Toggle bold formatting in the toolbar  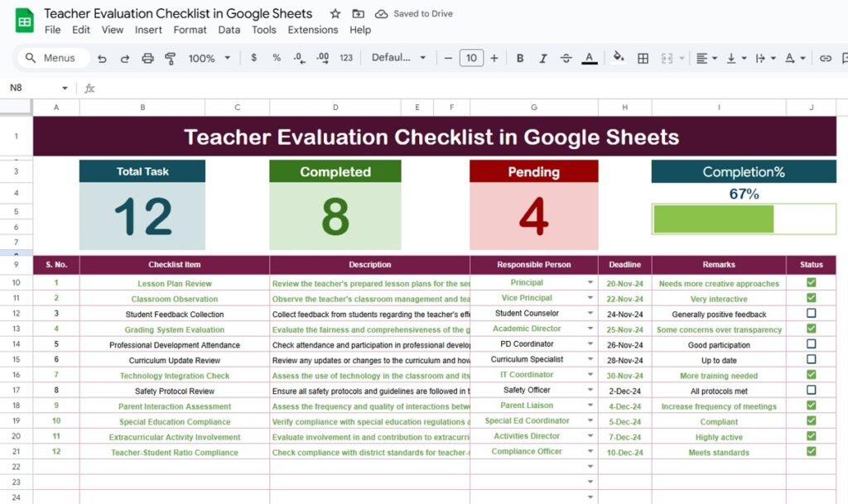[x=519, y=59]
